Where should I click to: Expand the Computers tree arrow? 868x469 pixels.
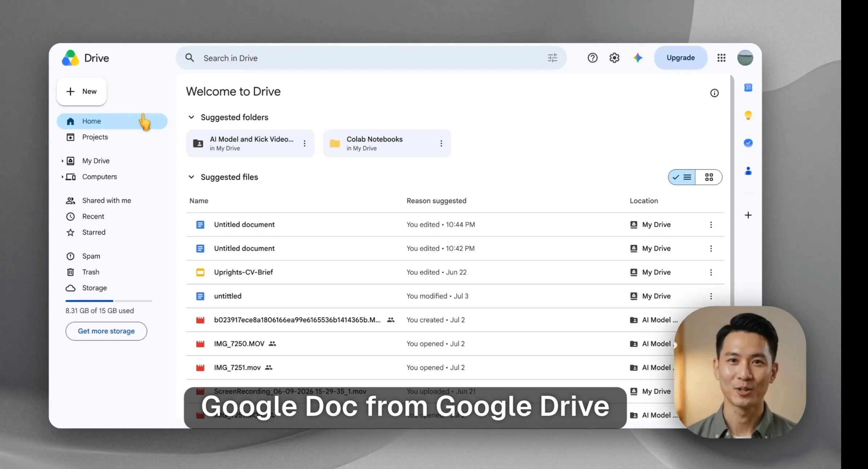[62, 177]
